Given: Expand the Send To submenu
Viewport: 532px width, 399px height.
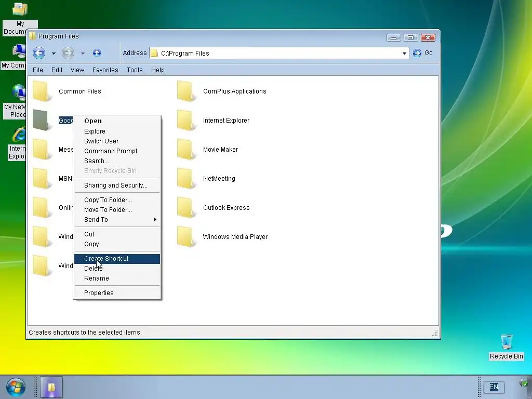Looking at the screenshot, I should [x=117, y=220].
